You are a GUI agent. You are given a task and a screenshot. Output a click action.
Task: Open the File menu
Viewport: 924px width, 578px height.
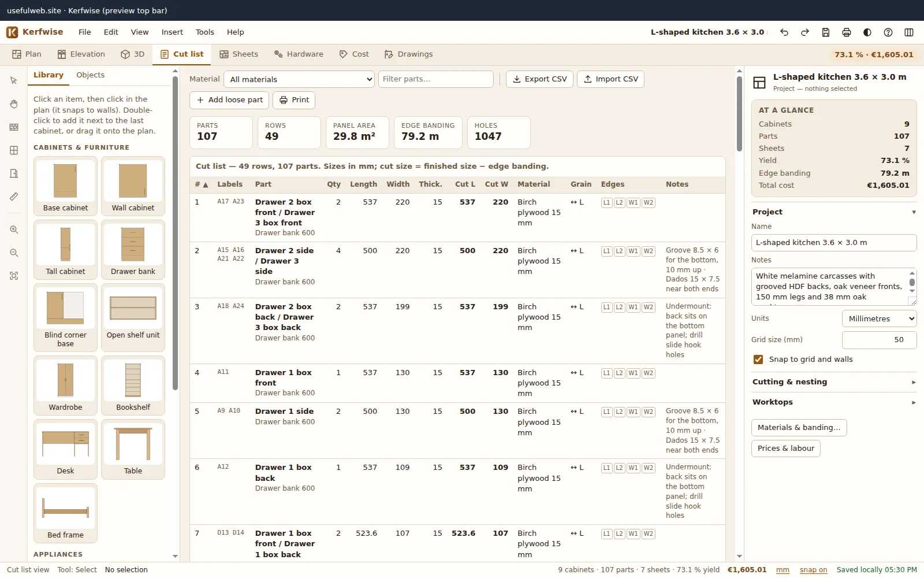coord(85,32)
